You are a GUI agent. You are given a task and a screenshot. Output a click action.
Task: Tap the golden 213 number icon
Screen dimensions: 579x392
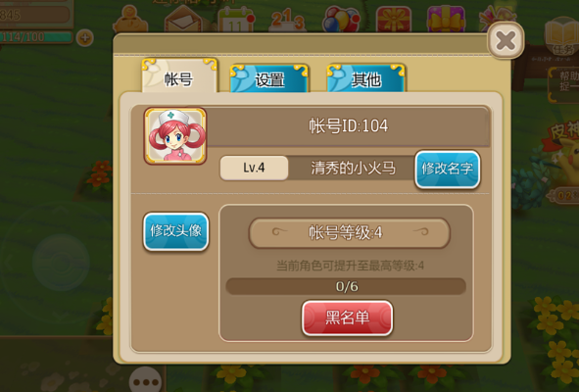(x=288, y=20)
